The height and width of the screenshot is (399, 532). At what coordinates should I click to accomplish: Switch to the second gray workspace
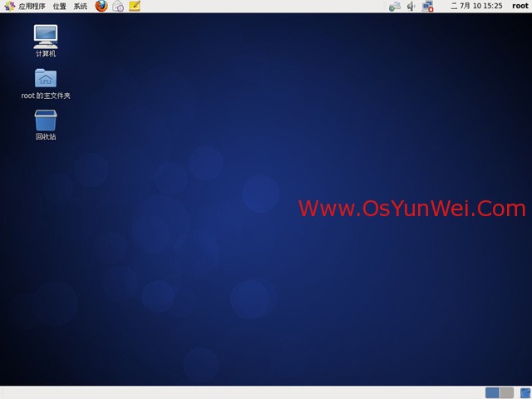[x=506, y=393]
